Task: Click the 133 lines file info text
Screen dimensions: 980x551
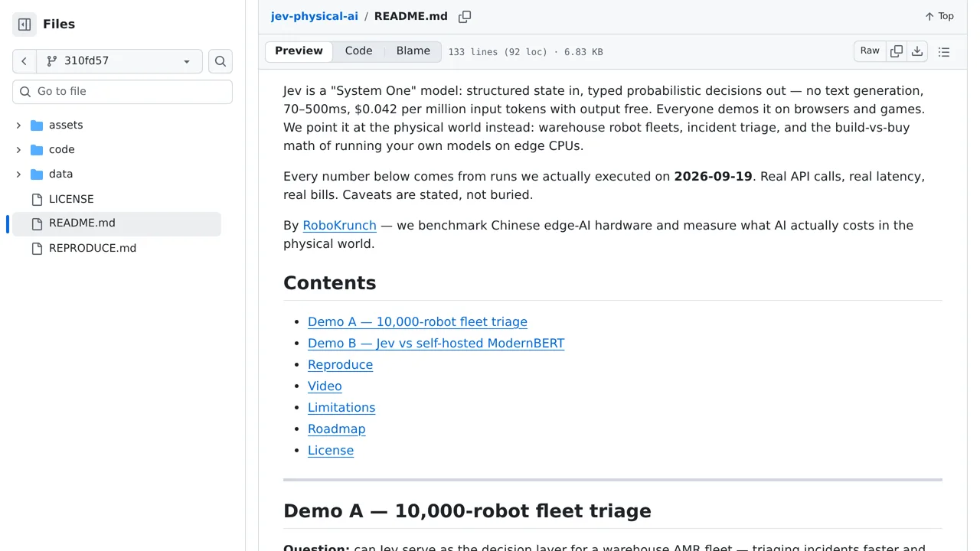Action: (x=525, y=52)
